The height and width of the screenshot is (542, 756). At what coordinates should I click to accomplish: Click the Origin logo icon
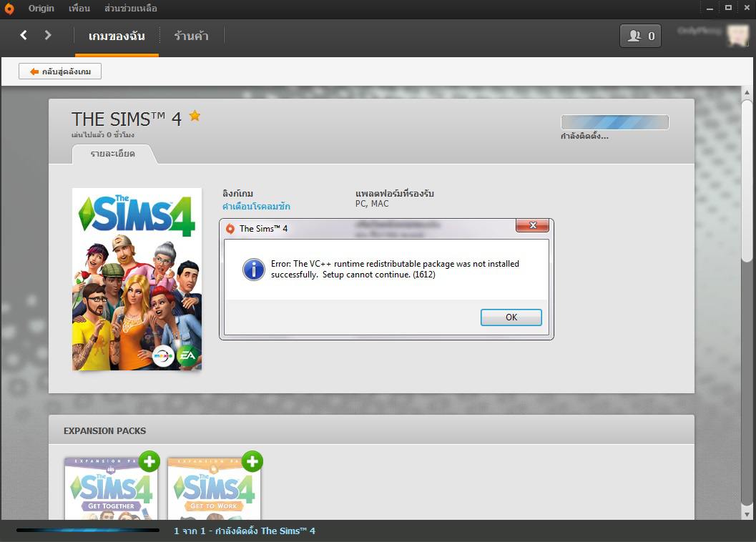tap(9, 9)
